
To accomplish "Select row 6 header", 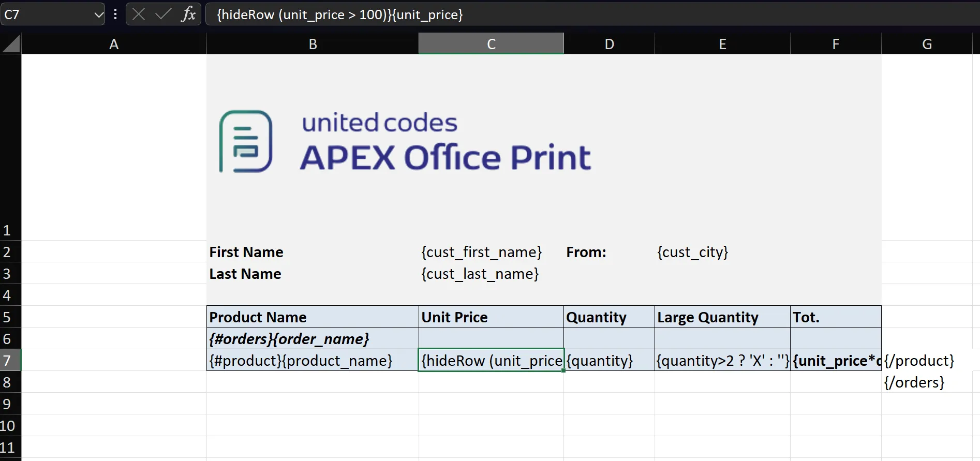I will tap(10, 338).
